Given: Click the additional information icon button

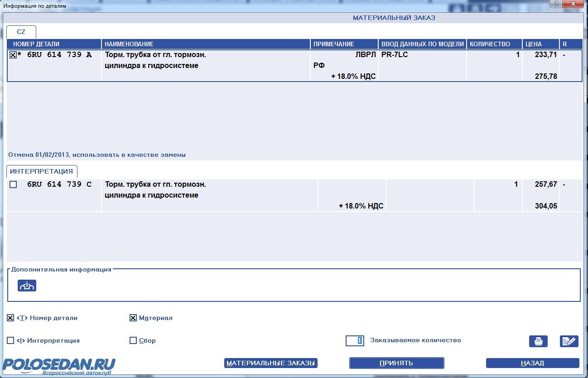Looking at the screenshot, I should coord(27,286).
